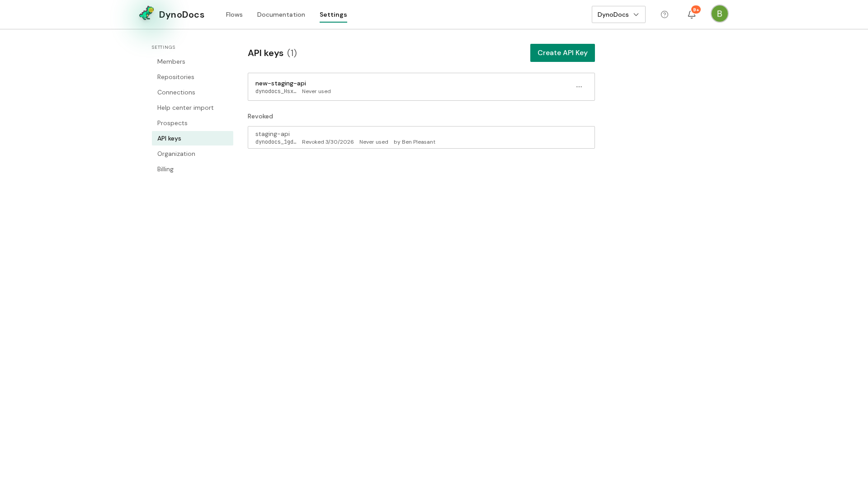Viewport: 868px width, 488px height.
Task: Open the notifications bell icon
Action: click(692, 14)
